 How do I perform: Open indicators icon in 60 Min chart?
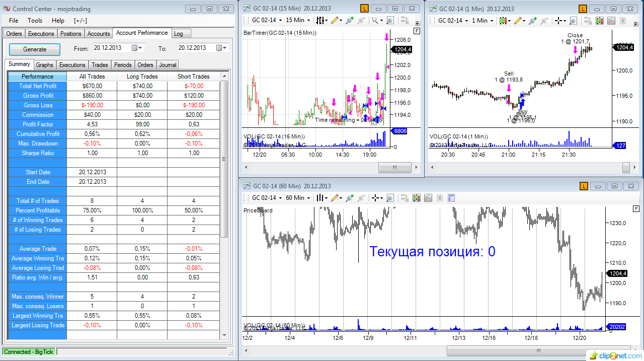428,198
